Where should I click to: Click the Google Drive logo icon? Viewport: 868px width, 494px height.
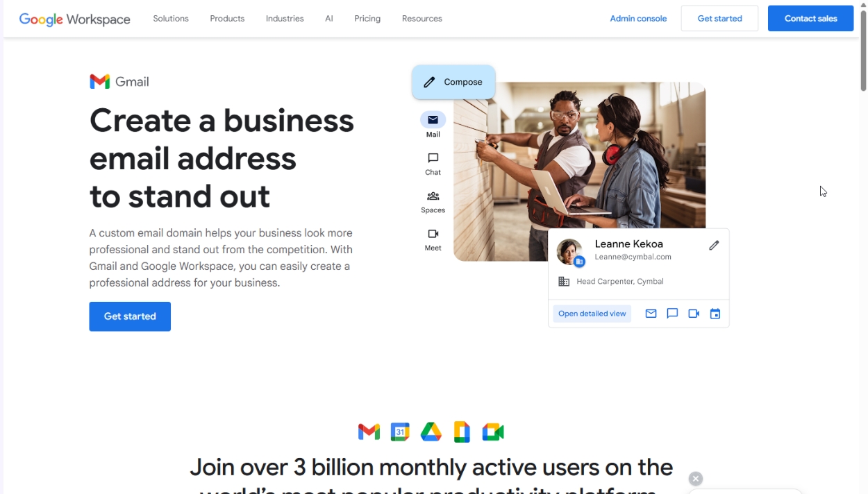coord(431,432)
